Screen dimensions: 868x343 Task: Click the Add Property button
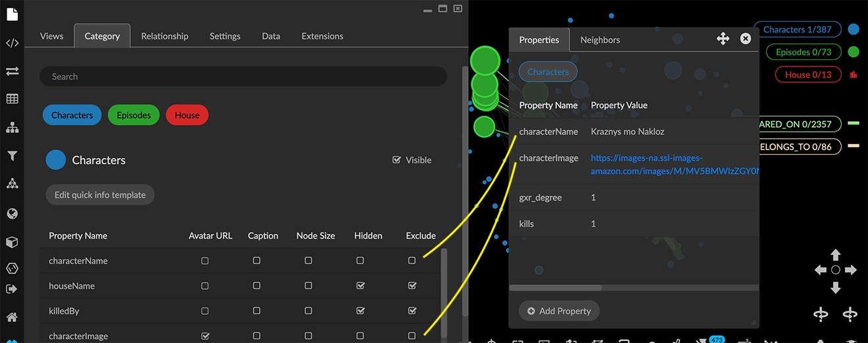(x=559, y=311)
